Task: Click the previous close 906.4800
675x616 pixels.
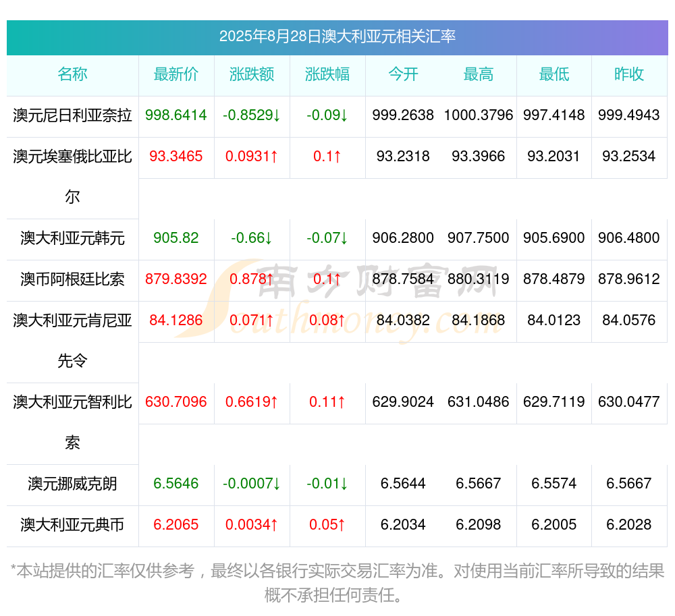Action: 629,238
